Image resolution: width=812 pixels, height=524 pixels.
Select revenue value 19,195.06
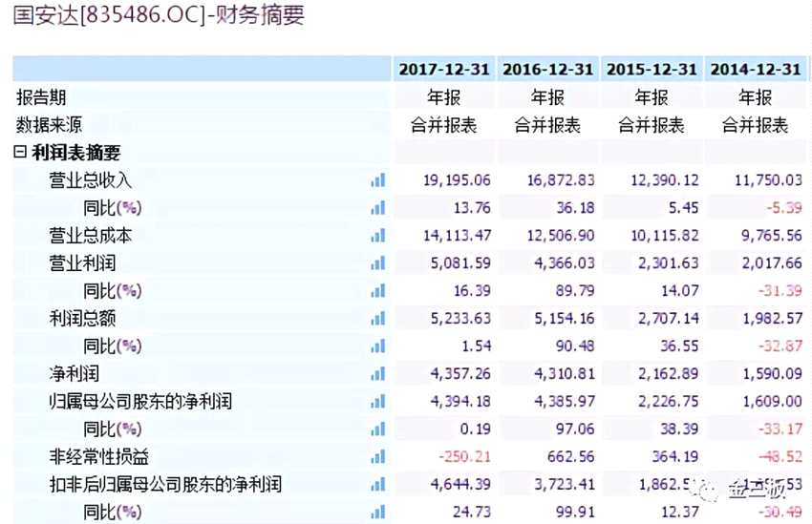coord(457,180)
